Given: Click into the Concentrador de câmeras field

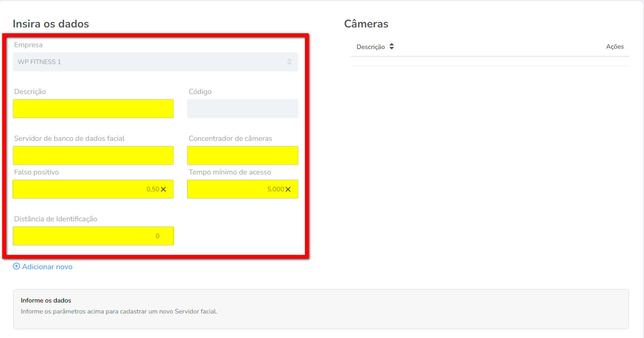Looking at the screenshot, I should (242, 155).
